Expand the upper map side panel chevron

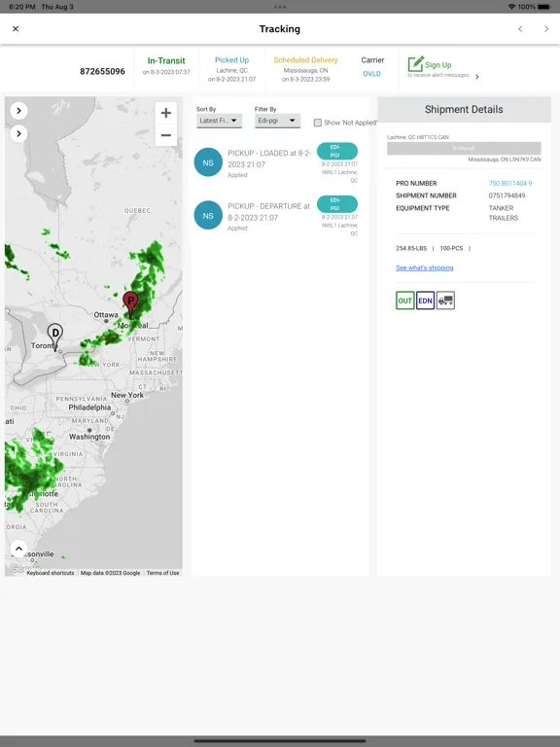(x=19, y=111)
